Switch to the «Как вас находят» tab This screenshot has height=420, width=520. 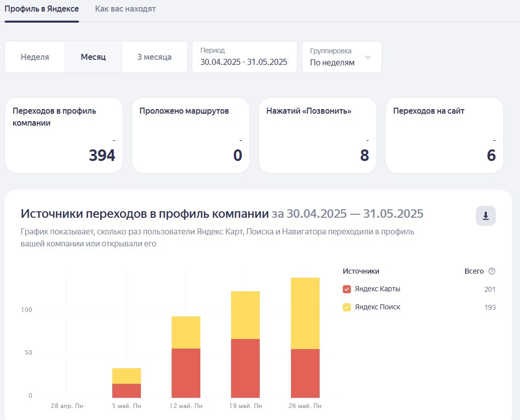pos(125,9)
